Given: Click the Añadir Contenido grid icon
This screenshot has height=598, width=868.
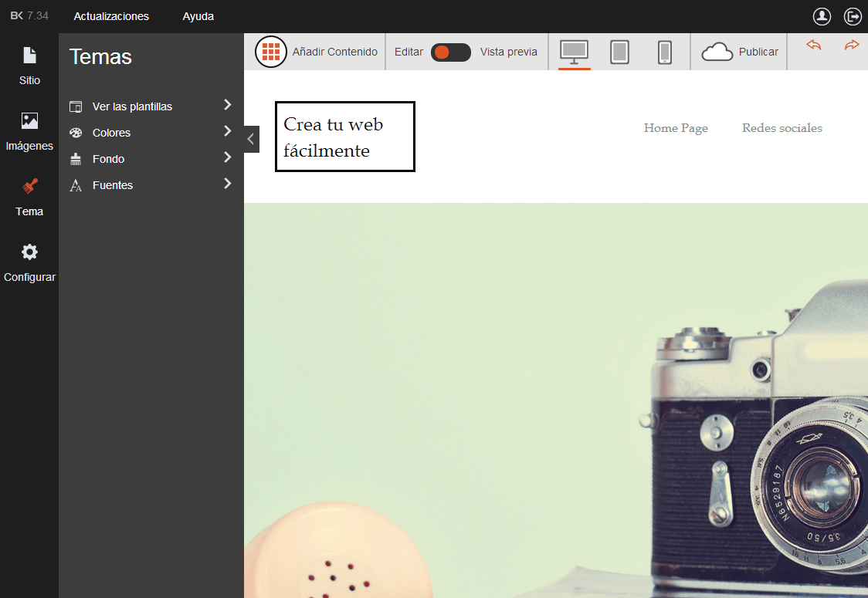Looking at the screenshot, I should (x=271, y=52).
